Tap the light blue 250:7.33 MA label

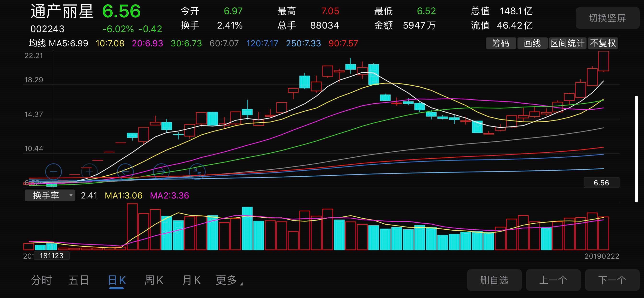coord(304,43)
